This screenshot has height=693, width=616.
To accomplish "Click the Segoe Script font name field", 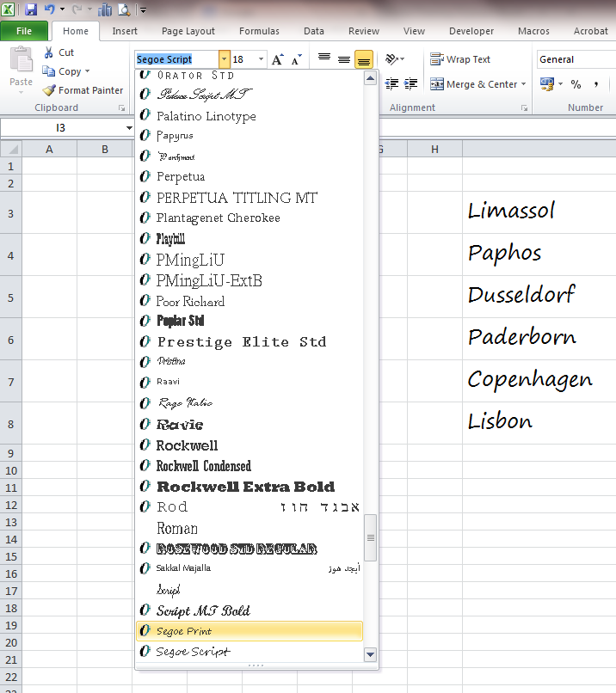I will coord(176,59).
